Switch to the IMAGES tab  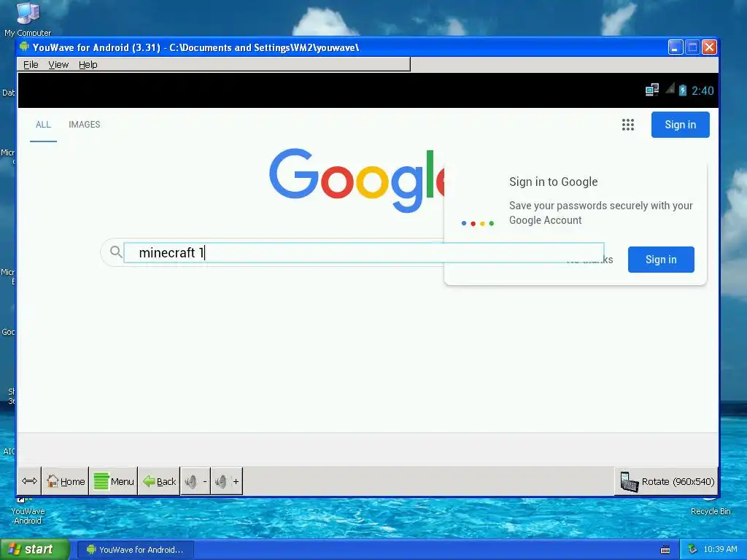click(85, 125)
